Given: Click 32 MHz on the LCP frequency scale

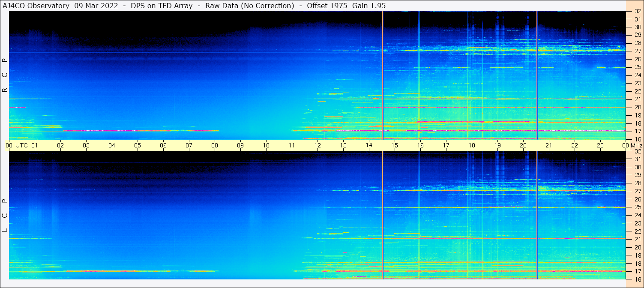Looking at the screenshot, I should coord(638,151).
